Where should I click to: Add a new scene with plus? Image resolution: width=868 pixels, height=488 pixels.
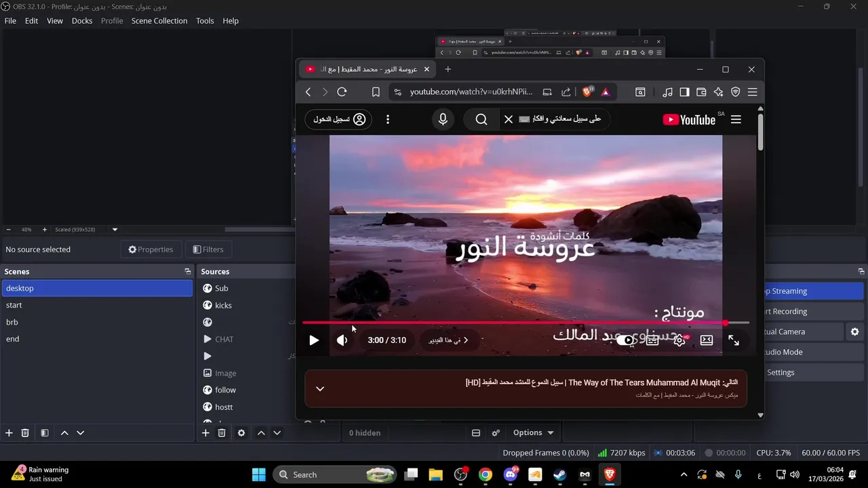(9, 432)
